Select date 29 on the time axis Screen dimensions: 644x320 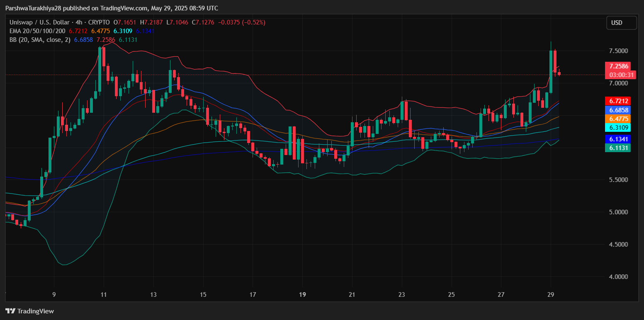click(x=551, y=295)
